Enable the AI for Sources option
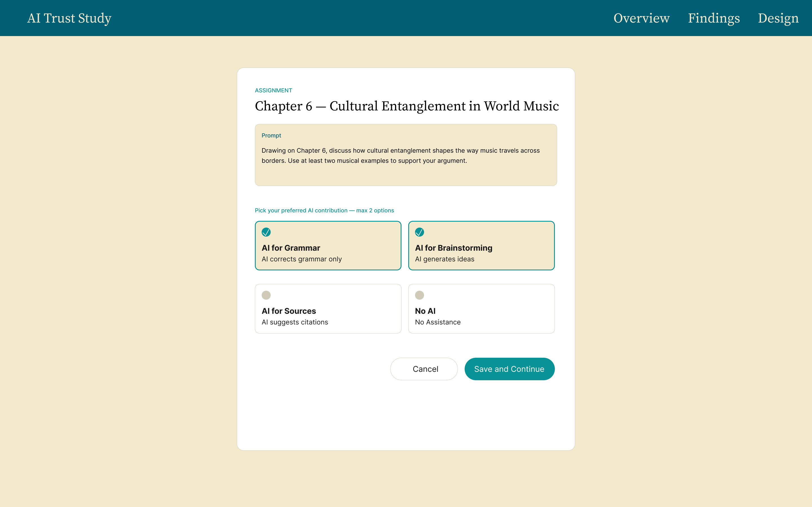Screen dimensions: 812x507 tap(328, 308)
